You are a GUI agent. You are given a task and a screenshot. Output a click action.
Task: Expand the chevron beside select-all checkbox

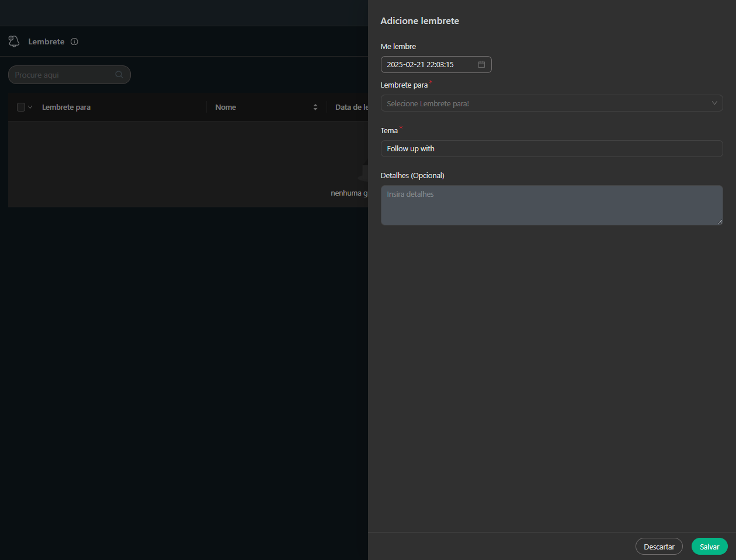point(30,107)
